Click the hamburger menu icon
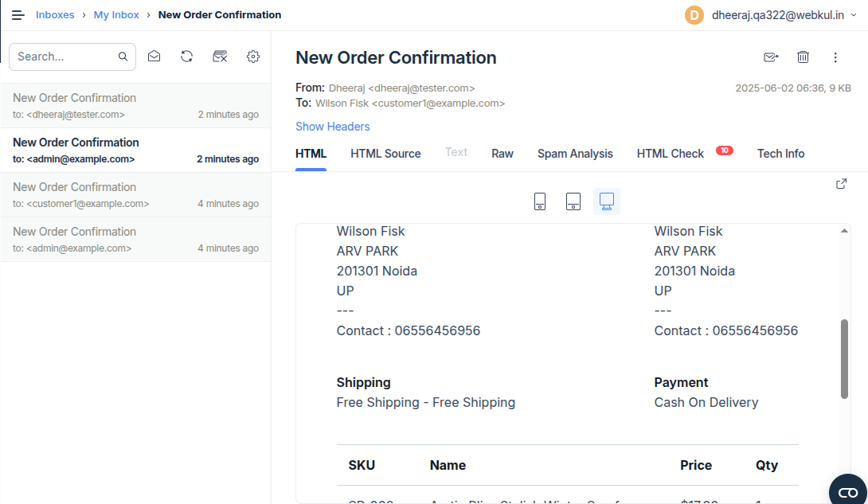 coord(18,15)
